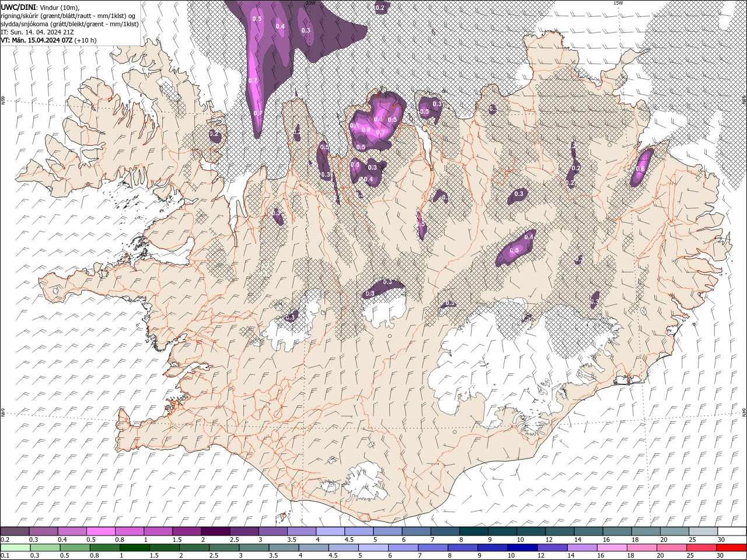Pick the 4–4.5 light lavender swatch in upper legend
Image resolution: width=747 pixels, height=560 pixels.
(x=330, y=531)
